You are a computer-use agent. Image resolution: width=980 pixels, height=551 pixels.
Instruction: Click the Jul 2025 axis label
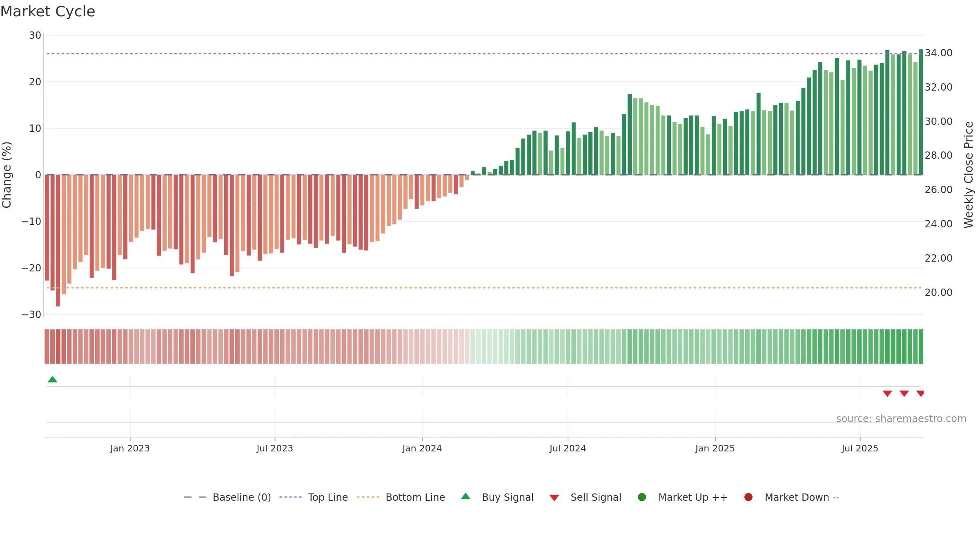click(x=860, y=448)
